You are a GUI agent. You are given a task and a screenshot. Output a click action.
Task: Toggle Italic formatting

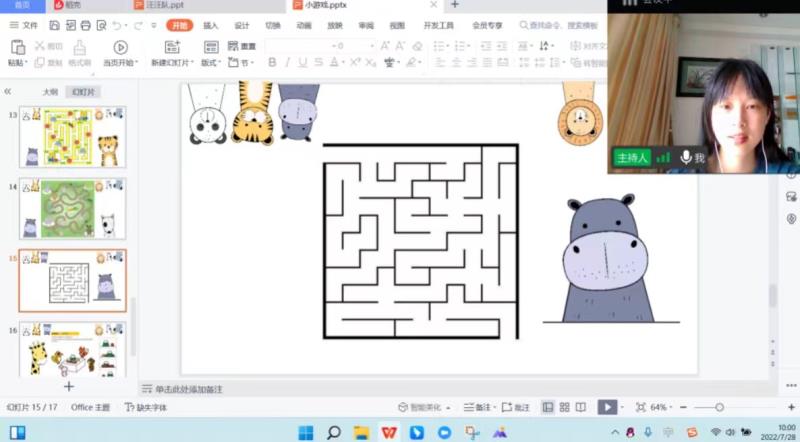287,62
